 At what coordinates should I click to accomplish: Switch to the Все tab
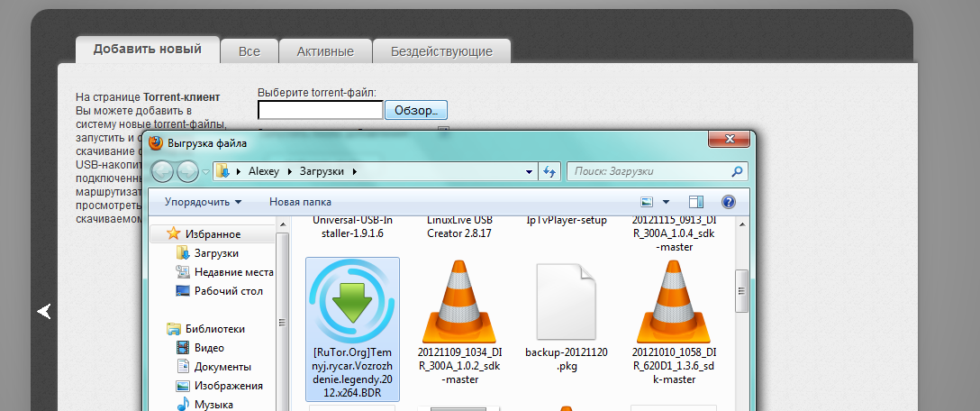[249, 51]
